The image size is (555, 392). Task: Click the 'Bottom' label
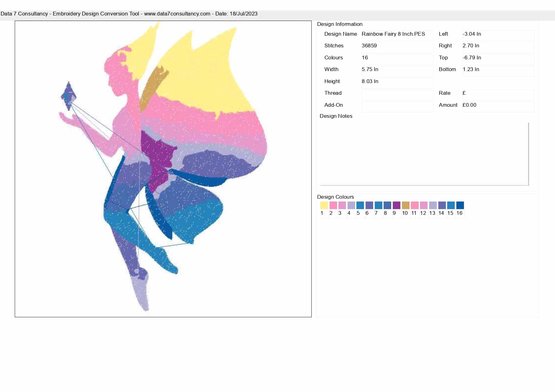(x=447, y=69)
